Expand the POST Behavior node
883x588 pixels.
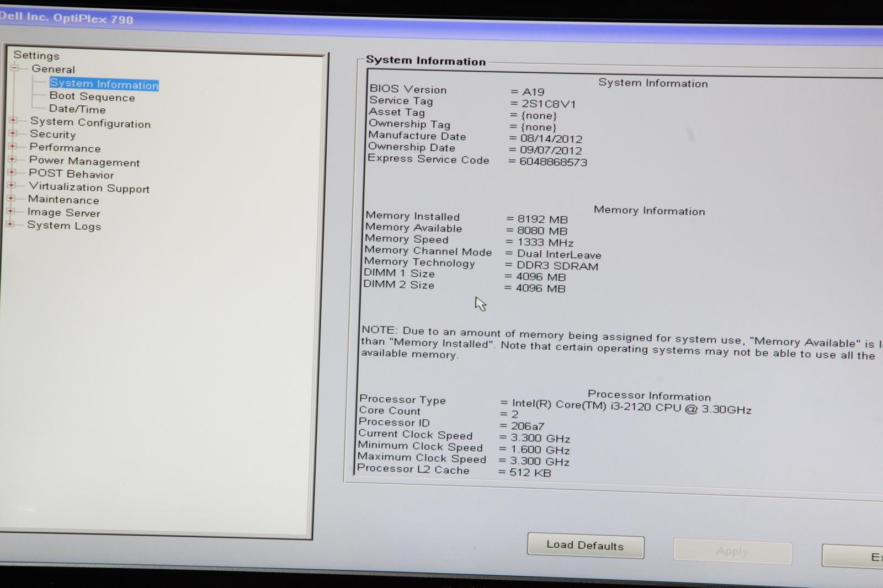(12, 172)
